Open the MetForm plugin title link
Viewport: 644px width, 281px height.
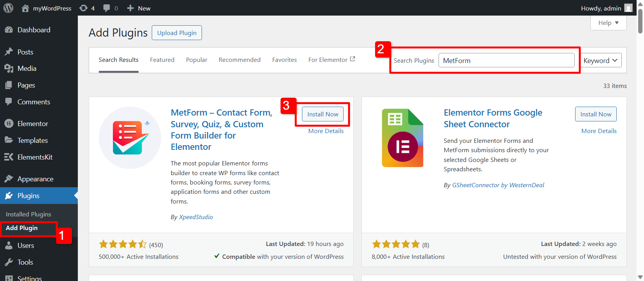221,130
